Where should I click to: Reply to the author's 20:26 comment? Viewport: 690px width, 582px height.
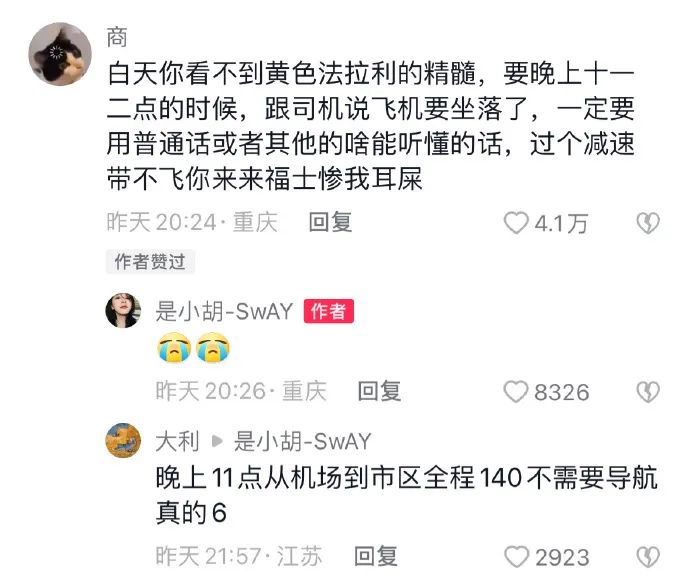(x=379, y=391)
